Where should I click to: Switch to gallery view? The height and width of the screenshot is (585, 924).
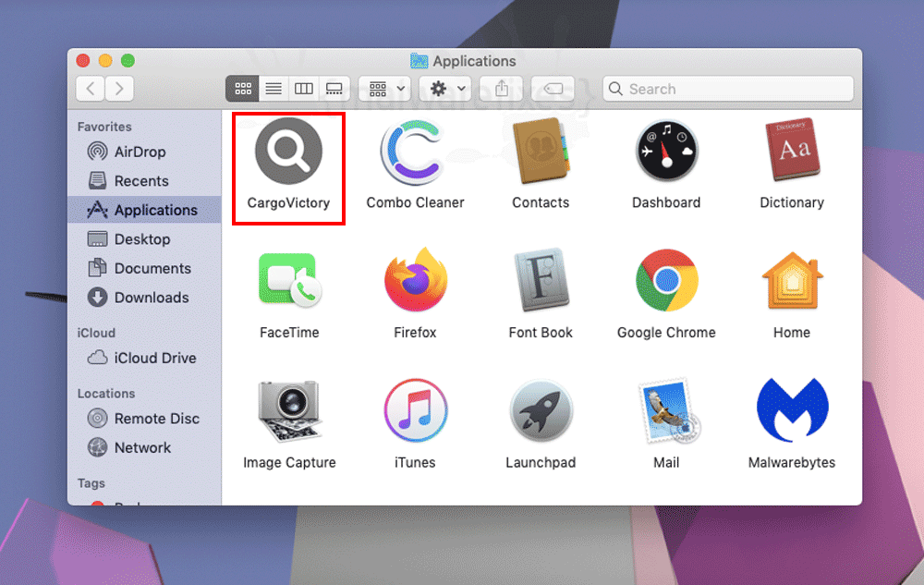[x=334, y=89]
